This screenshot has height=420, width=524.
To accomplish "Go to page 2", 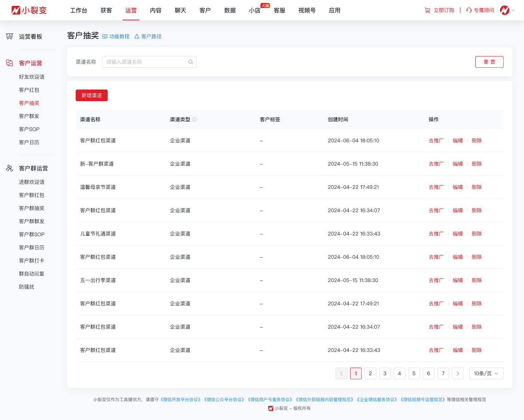I will pyautogui.click(x=370, y=373).
